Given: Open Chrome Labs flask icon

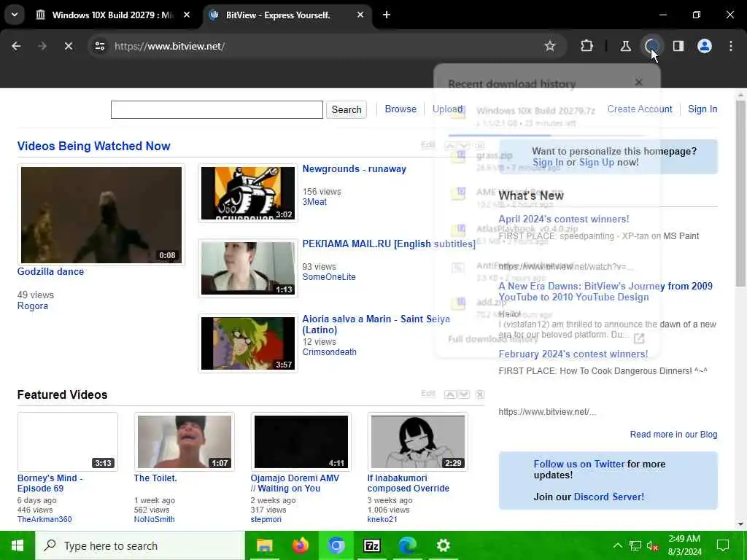Looking at the screenshot, I should coord(625,46).
